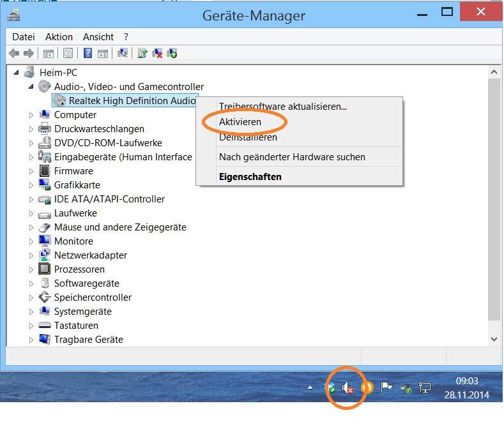
Task: Open the Aktion menu
Action: [x=59, y=36]
